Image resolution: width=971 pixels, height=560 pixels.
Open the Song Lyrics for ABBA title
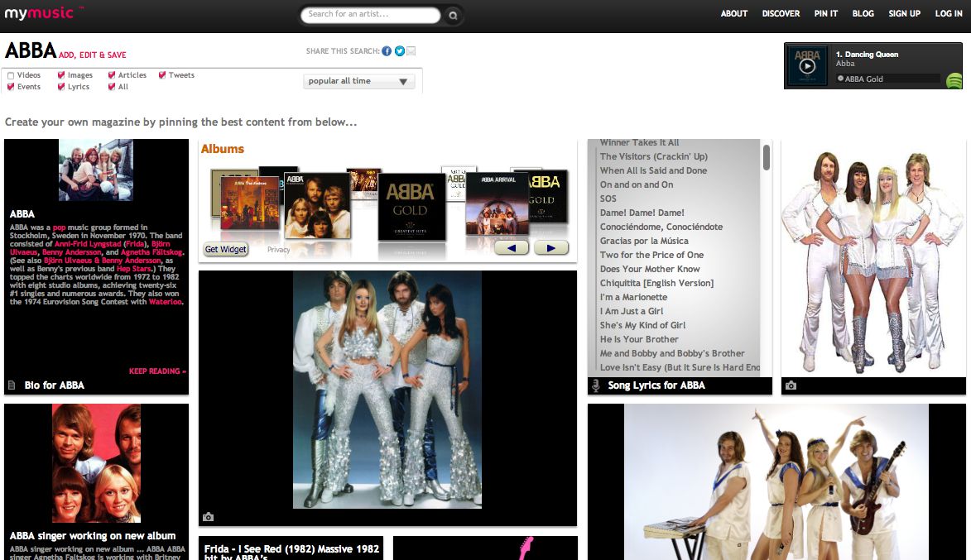[656, 385]
